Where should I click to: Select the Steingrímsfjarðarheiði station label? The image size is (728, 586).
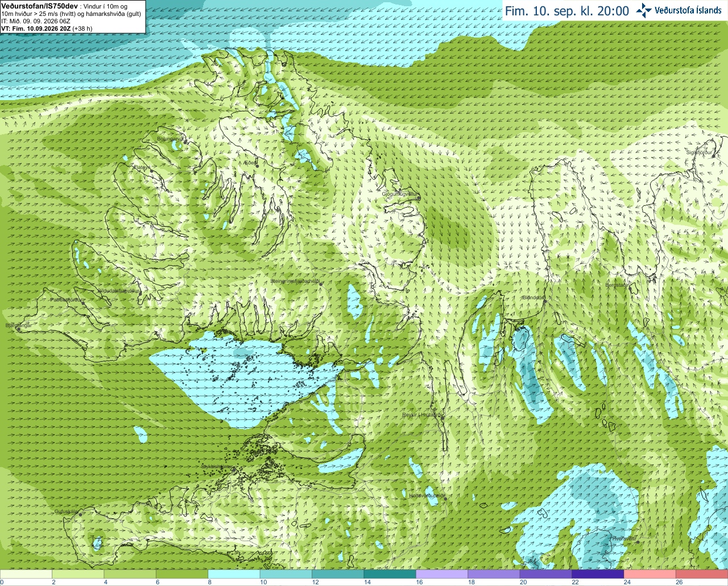[294, 281]
